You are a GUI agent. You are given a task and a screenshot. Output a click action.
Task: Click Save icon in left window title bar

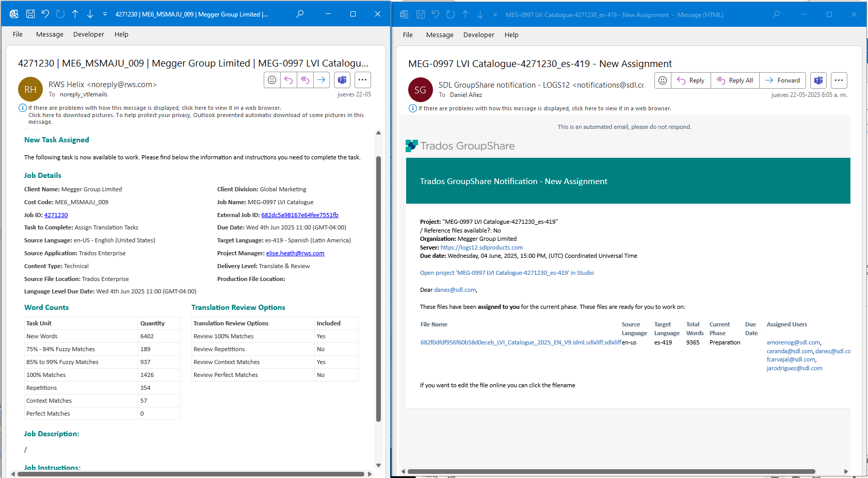pos(30,14)
